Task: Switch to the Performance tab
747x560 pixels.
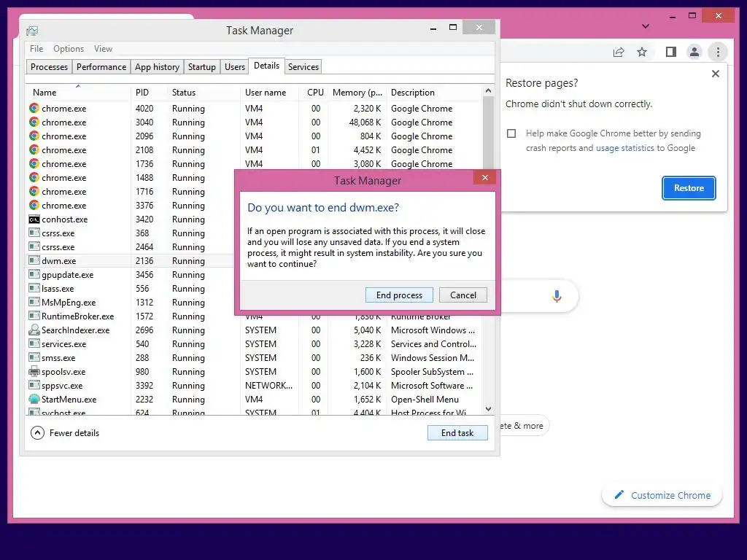Action: pos(101,66)
